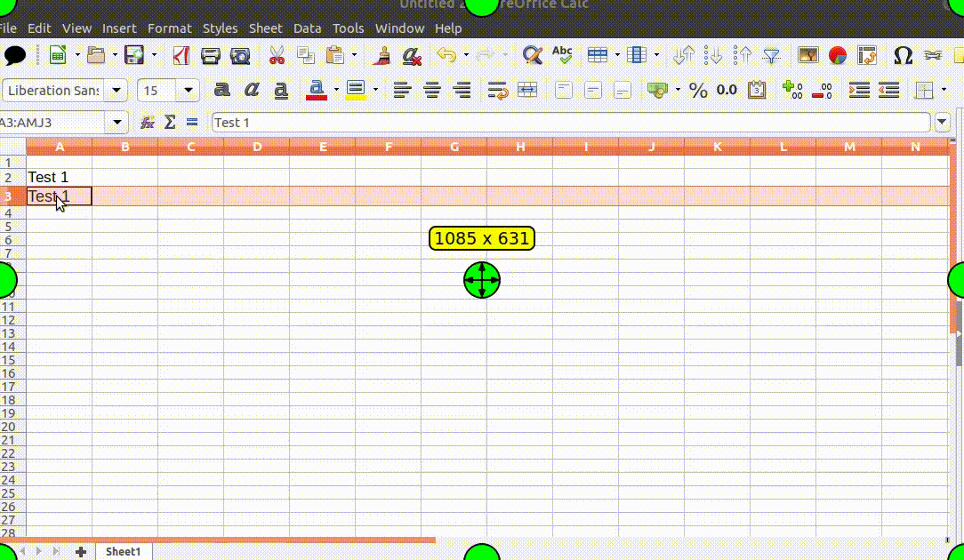
Task: Open the Data menu
Action: (307, 28)
